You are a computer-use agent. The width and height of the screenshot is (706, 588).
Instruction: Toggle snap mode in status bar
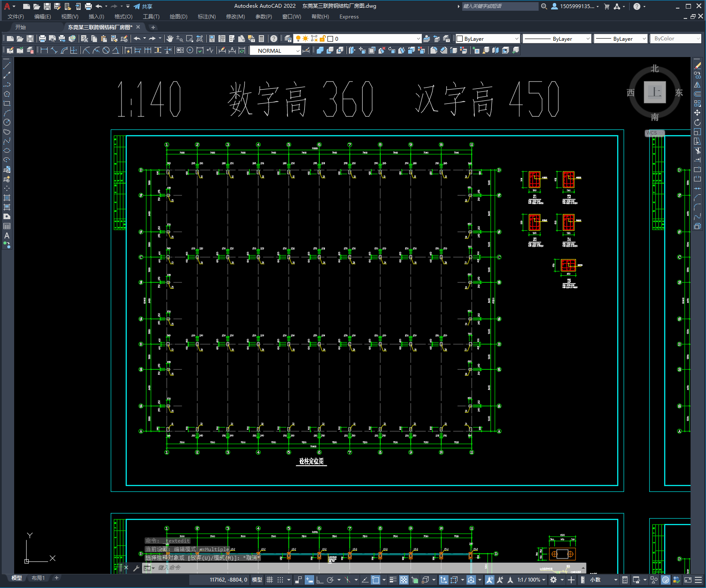280,580
